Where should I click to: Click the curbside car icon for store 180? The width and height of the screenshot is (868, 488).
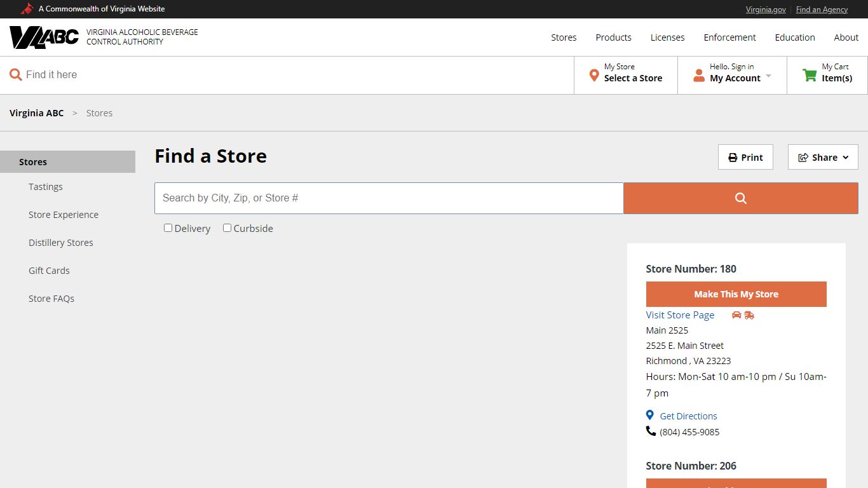[736, 315]
